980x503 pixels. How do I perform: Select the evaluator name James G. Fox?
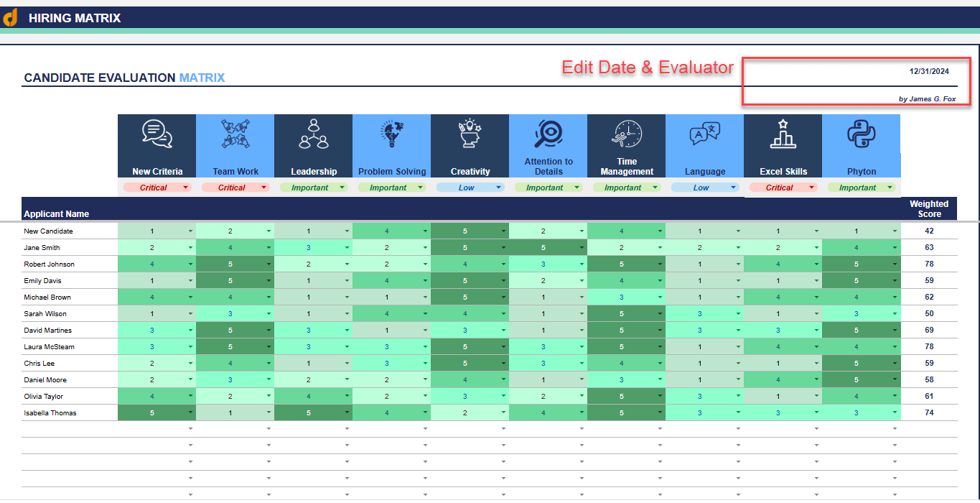point(928,98)
